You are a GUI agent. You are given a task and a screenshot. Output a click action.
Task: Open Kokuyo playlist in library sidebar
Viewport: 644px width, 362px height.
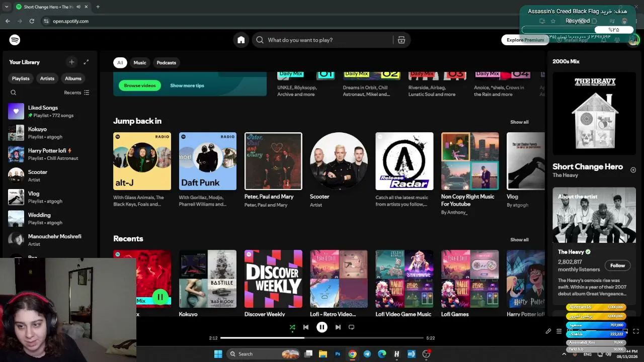point(49,133)
